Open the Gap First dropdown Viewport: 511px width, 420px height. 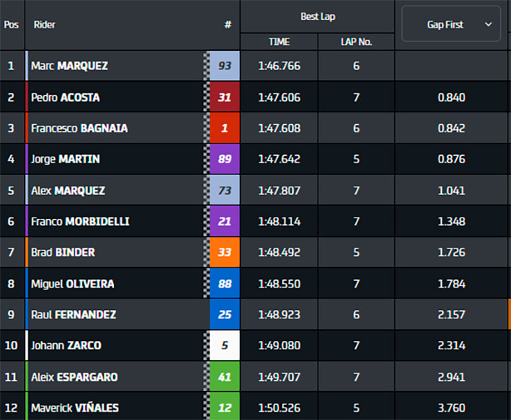[451, 24]
